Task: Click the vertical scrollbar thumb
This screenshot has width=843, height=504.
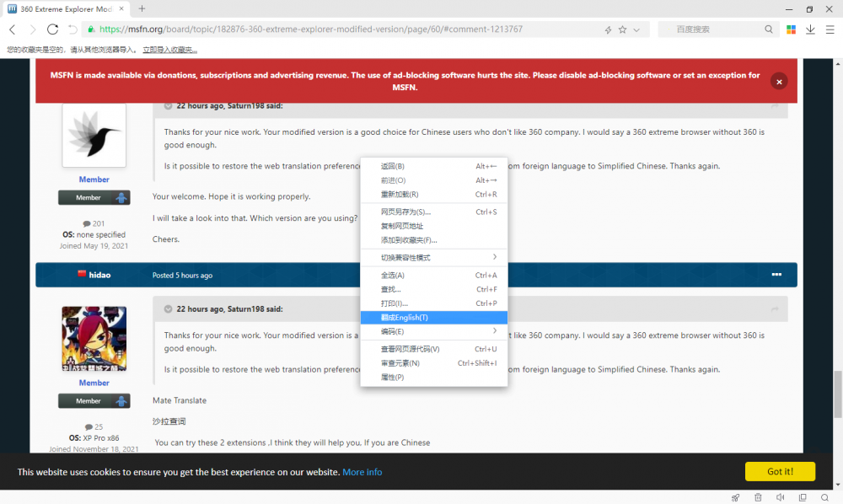Action: tap(837, 394)
